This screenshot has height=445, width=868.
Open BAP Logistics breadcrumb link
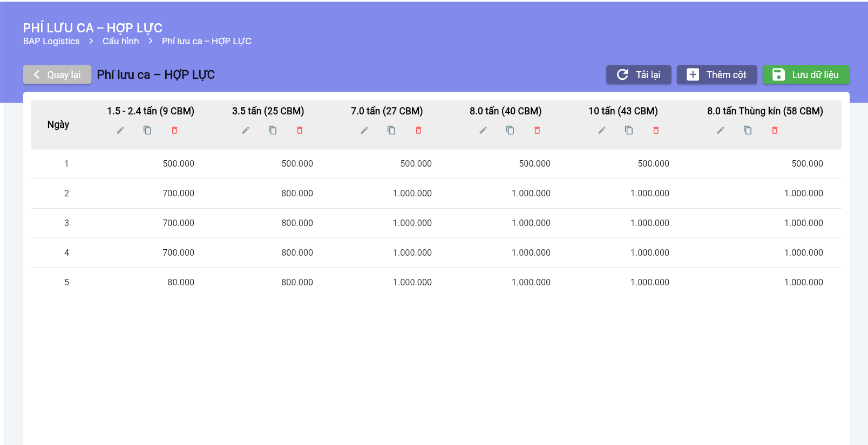point(51,42)
